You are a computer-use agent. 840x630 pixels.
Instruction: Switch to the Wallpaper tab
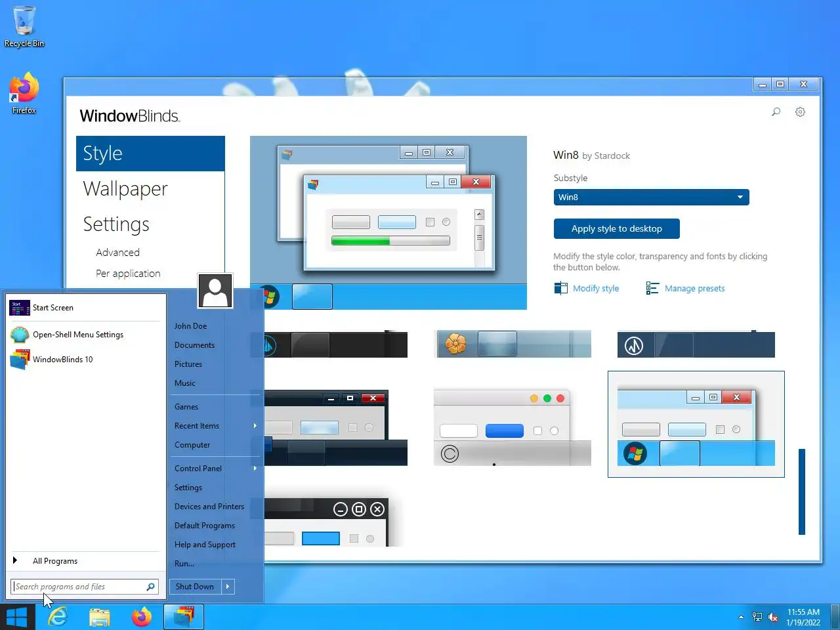[x=125, y=189]
